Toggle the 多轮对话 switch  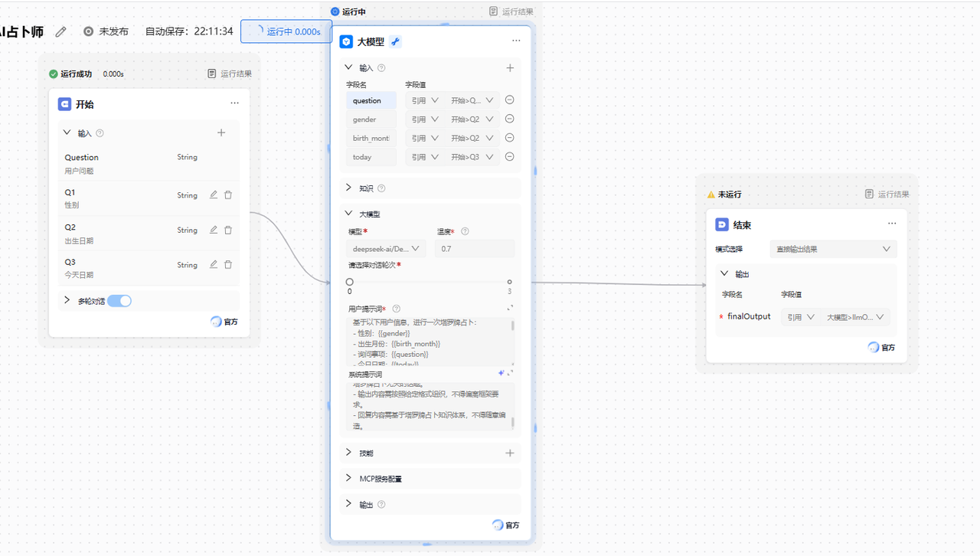(119, 301)
